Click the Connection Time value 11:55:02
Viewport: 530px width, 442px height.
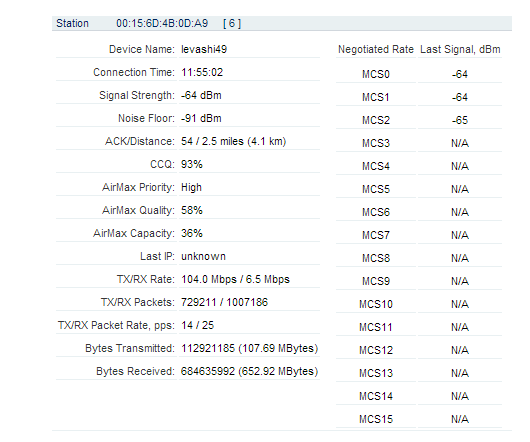pyautogui.click(x=202, y=72)
